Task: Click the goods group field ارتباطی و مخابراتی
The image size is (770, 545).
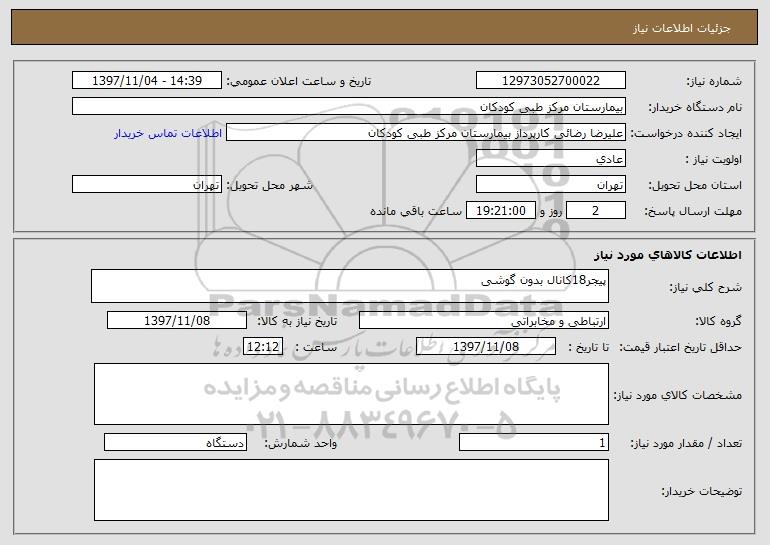Action: [484, 321]
